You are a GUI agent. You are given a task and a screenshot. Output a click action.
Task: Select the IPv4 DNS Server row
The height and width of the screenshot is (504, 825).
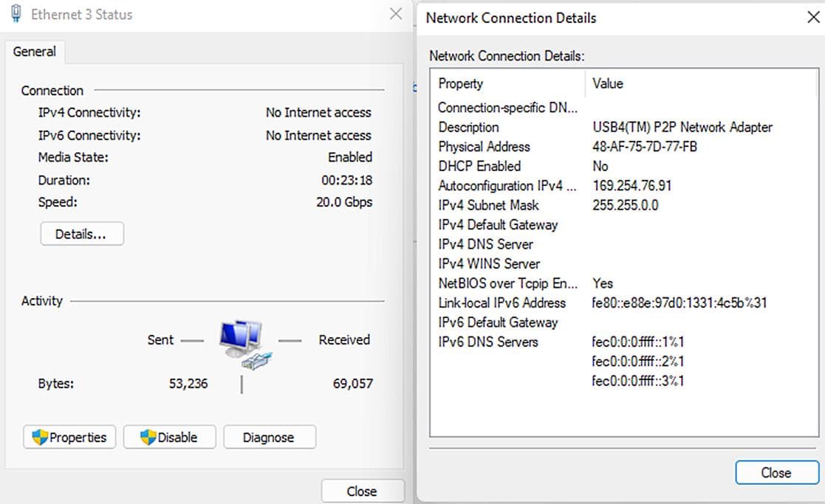624,244
